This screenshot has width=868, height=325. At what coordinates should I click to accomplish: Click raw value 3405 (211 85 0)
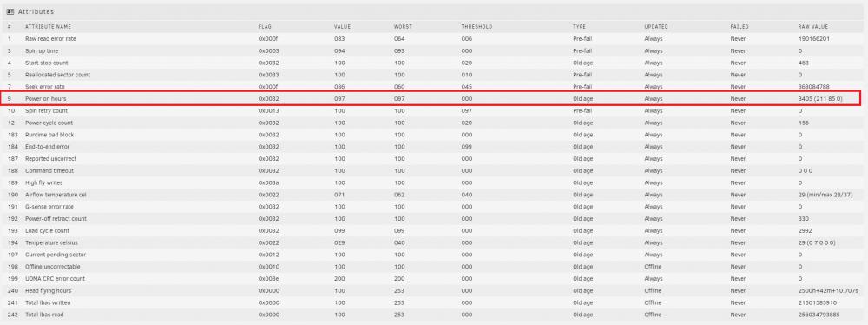tap(820, 99)
